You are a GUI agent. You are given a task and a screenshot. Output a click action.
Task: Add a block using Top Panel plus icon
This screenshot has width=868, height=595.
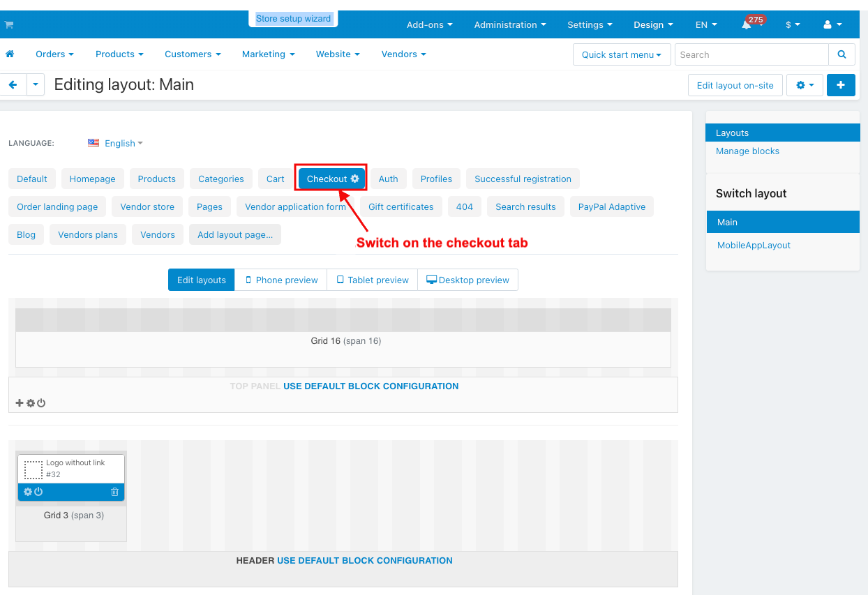20,403
